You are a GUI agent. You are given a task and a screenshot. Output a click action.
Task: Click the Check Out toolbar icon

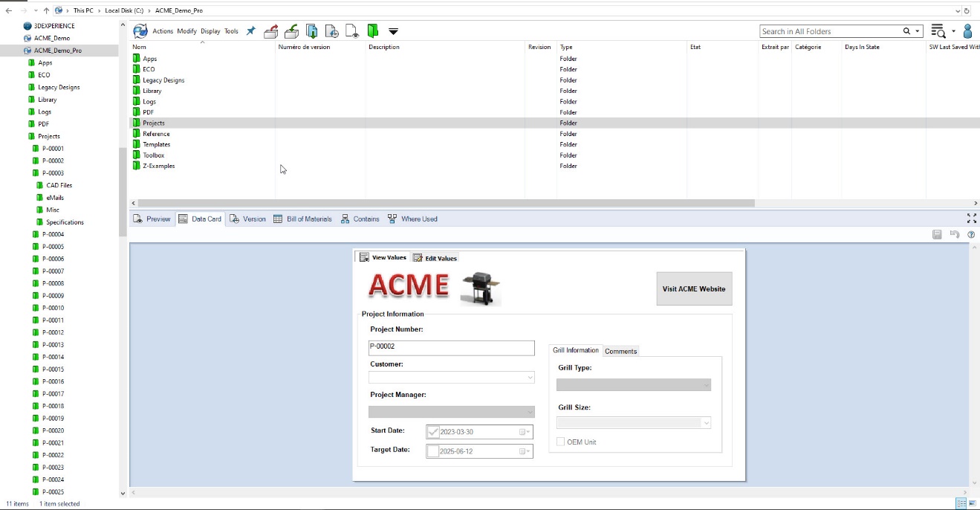point(271,31)
